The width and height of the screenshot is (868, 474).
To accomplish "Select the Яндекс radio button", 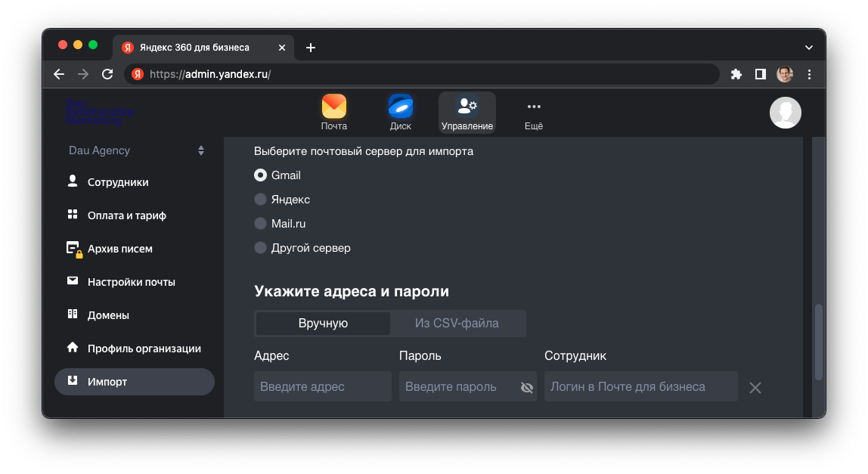I will 260,200.
